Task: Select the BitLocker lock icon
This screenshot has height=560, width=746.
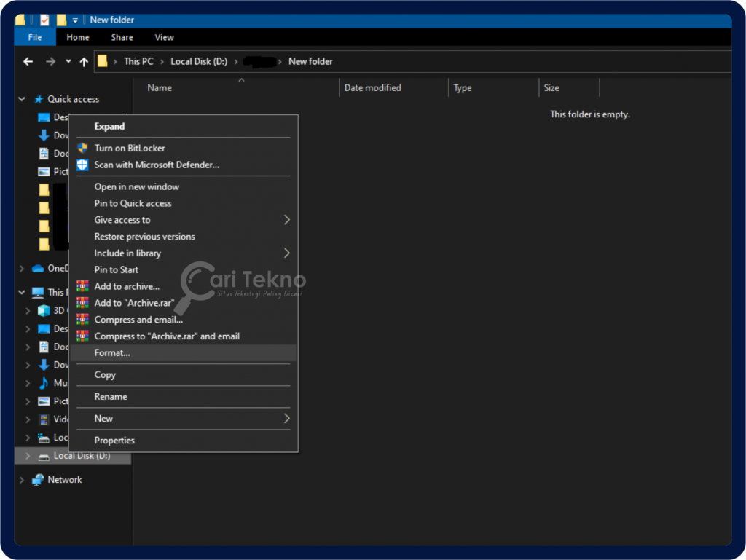Action: pos(83,148)
